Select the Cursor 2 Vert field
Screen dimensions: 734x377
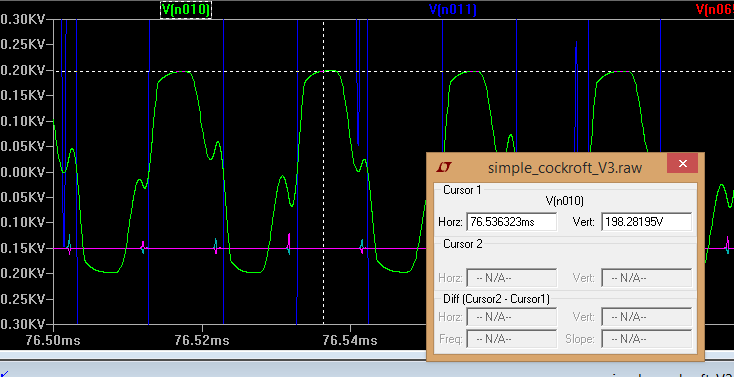(646, 278)
